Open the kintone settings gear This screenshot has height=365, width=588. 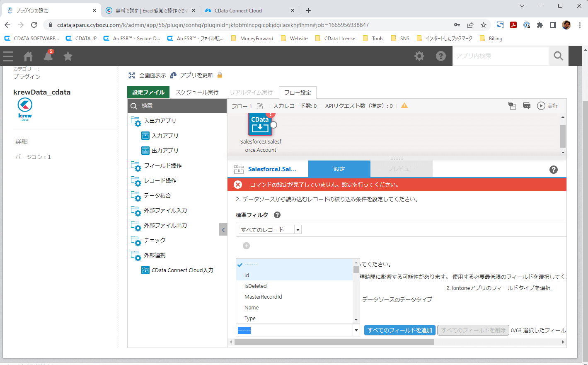(x=419, y=56)
